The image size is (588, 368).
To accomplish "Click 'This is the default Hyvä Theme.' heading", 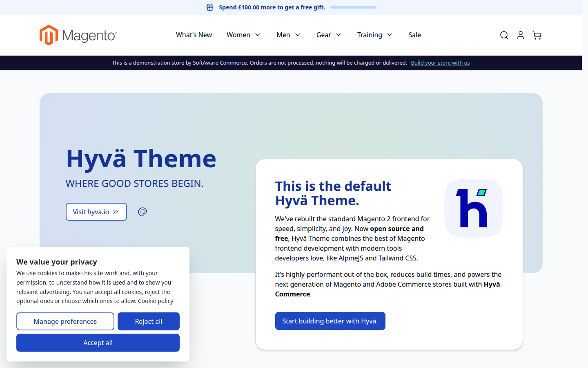I will tap(333, 193).
